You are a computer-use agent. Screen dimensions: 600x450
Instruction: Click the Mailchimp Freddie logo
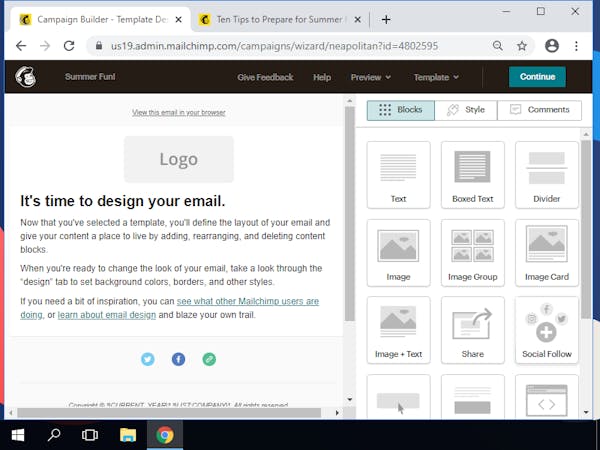point(26,77)
